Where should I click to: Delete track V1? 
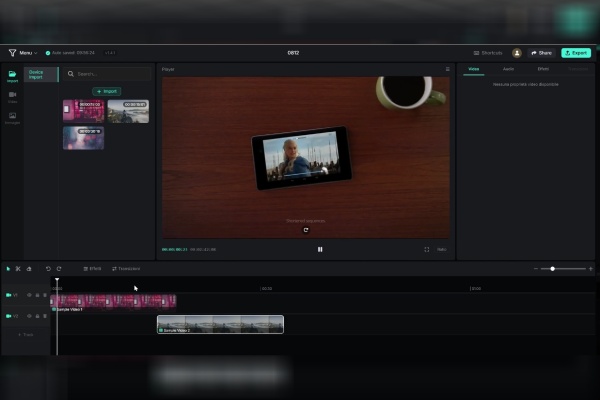coord(45,295)
